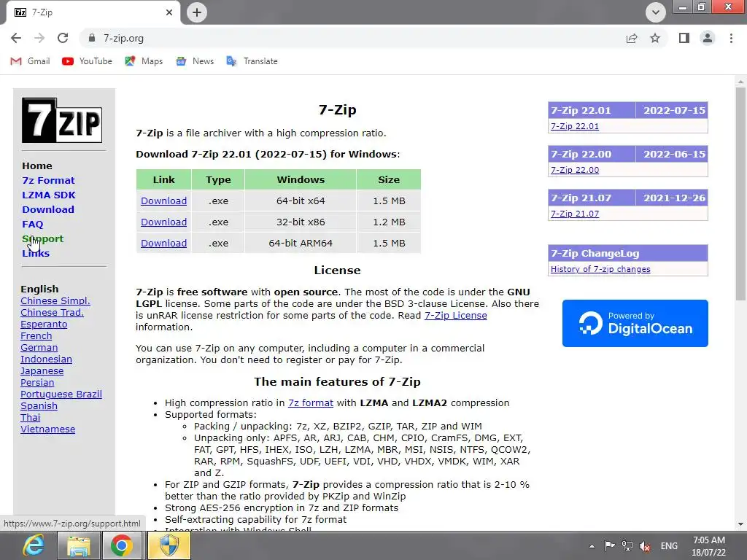Screen dimensions: 747x560
Task: Show hidden tray icons arrow
Action: [592, 546]
